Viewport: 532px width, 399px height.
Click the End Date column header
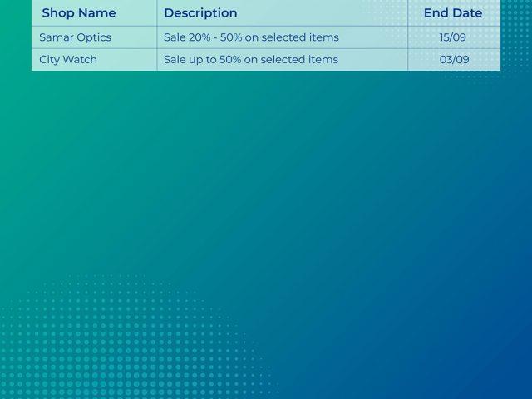[x=453, y=13]
